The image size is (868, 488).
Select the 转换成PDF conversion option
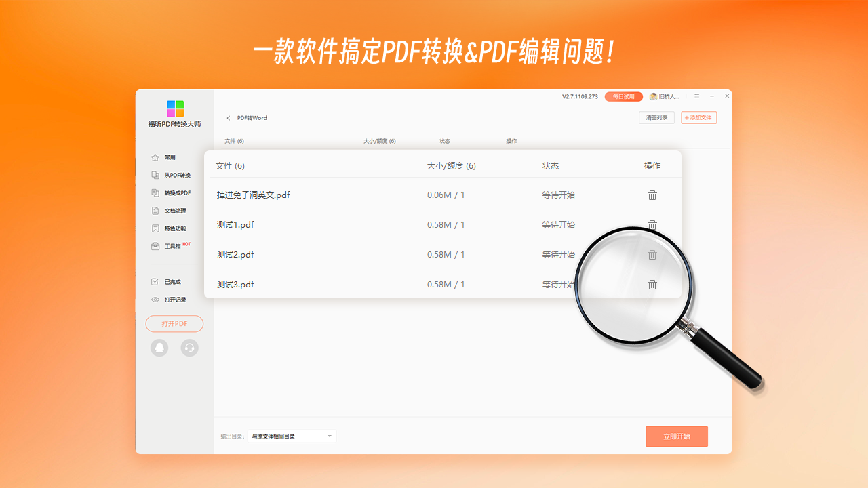coord(176,192)
